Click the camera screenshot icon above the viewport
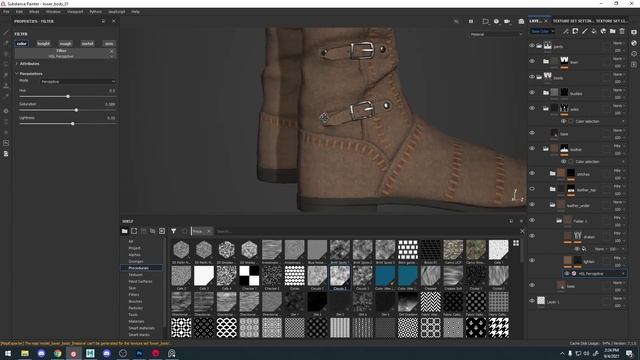640x360 pixels. 521,21
